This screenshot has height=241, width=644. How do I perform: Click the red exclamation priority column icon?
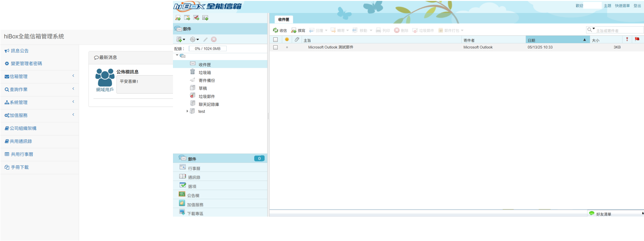pos(627,40)
